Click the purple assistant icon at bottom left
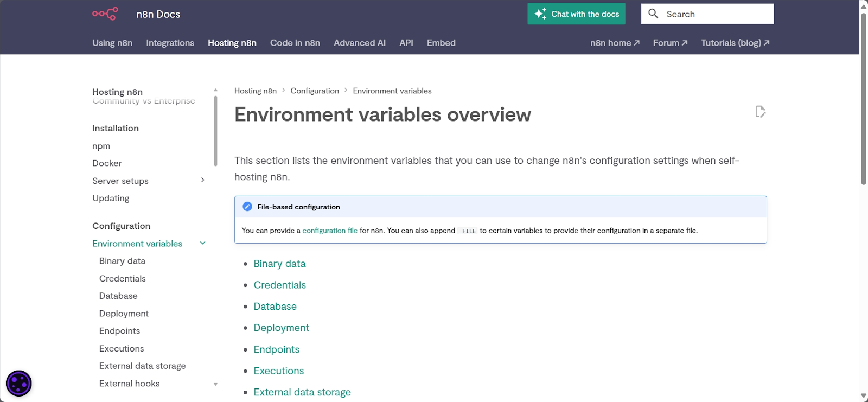 (x=18, y=384)
